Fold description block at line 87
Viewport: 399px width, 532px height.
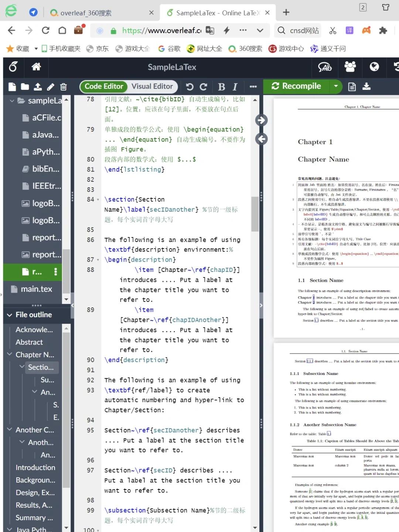pos(98,260)
